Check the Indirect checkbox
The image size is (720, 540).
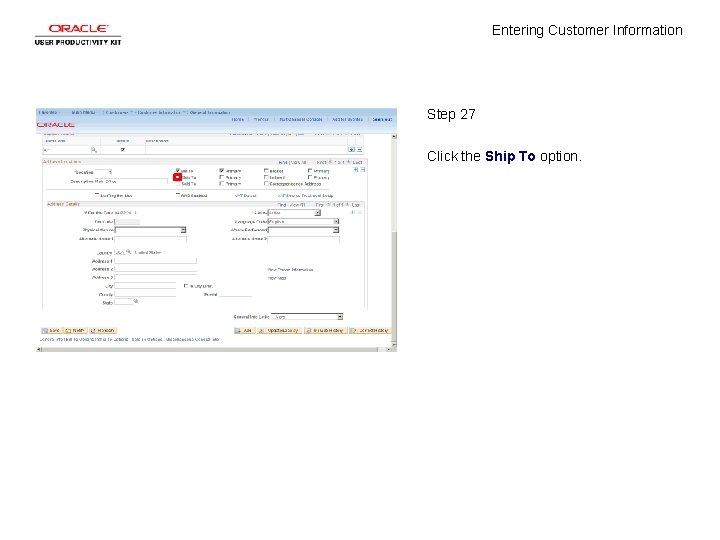(266, 177)
